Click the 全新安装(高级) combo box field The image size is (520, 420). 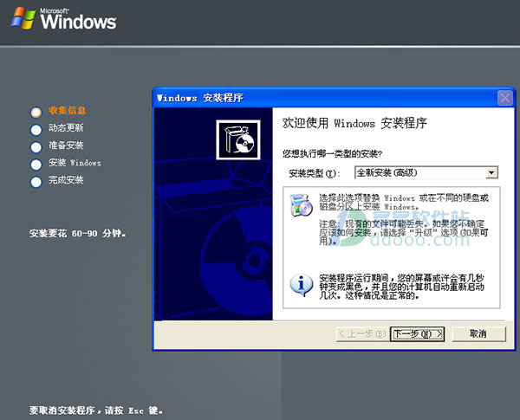pos(426,172)
